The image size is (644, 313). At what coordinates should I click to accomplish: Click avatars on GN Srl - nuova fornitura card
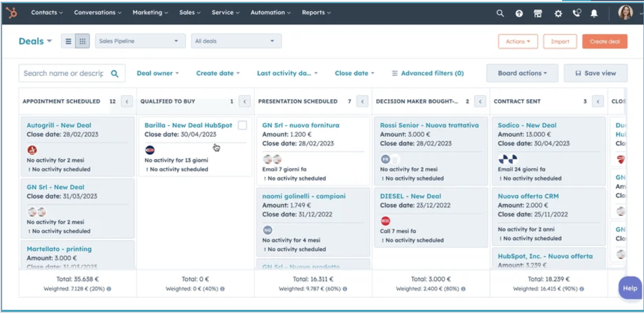[272, 159]
